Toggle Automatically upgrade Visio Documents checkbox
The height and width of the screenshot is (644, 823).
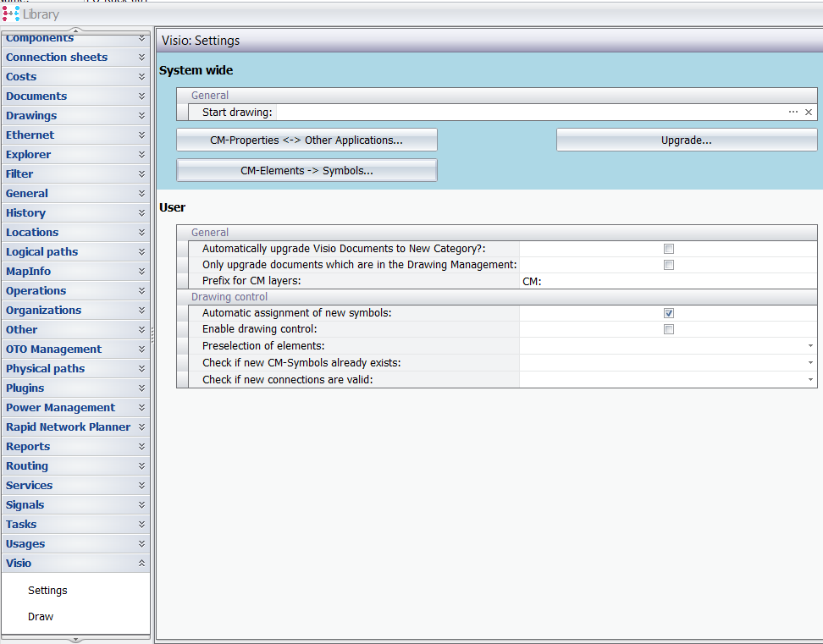(x=668, y=249)
